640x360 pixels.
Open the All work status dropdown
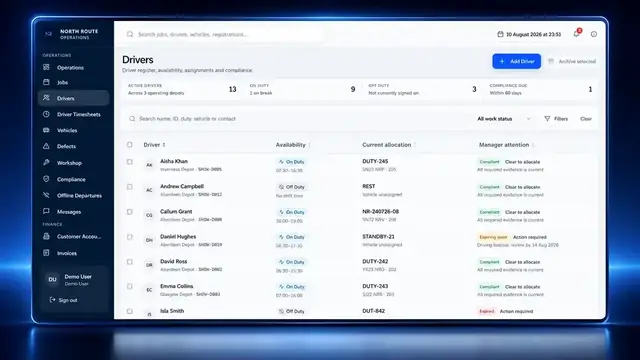tap(504, 119)
